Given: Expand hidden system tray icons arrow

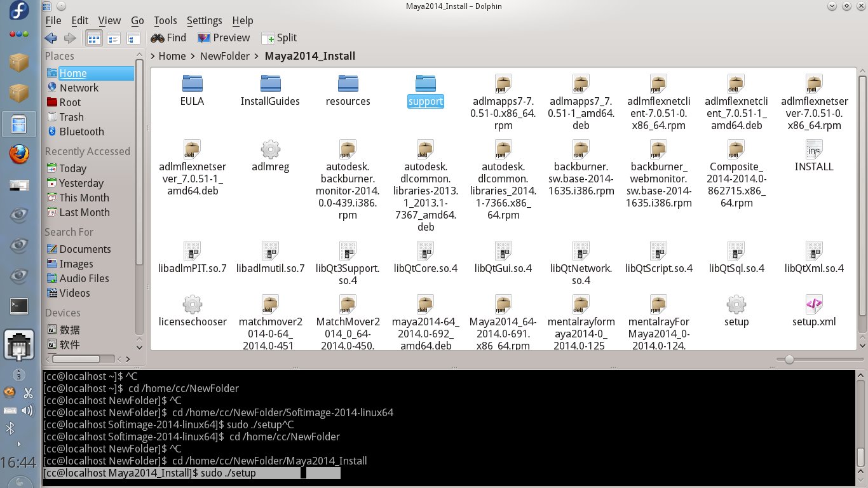Looking at the screenshot, I should click(18, 444).
